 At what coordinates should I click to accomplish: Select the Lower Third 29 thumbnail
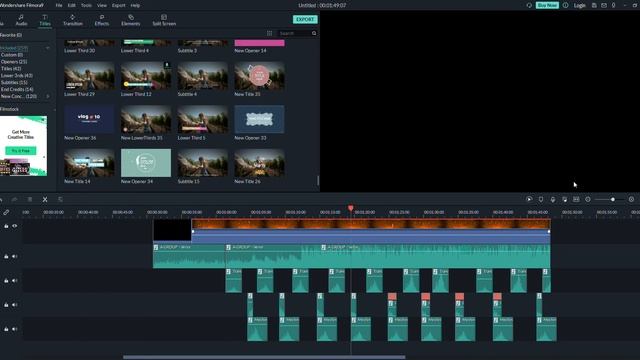point(89,76)
